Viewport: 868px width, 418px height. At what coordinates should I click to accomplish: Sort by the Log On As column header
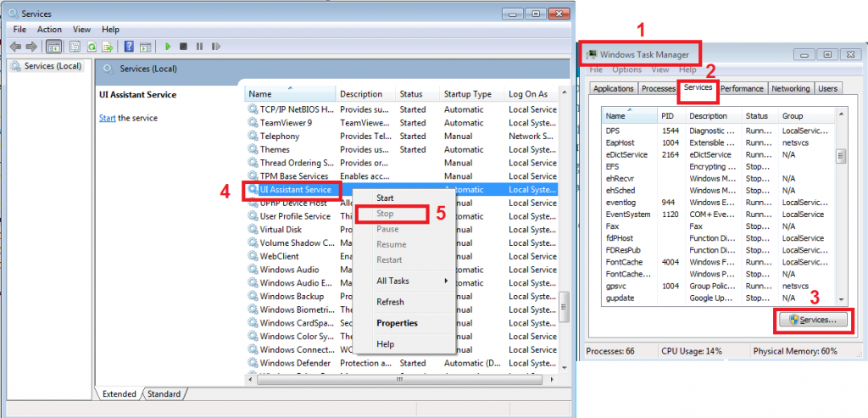click(x=531, y=94)
